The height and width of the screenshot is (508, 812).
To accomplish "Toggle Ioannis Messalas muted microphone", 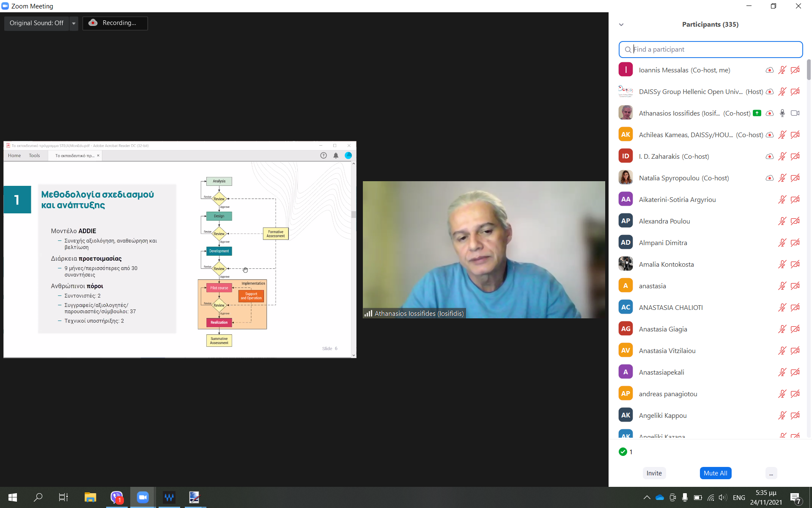I will point(782,70).
